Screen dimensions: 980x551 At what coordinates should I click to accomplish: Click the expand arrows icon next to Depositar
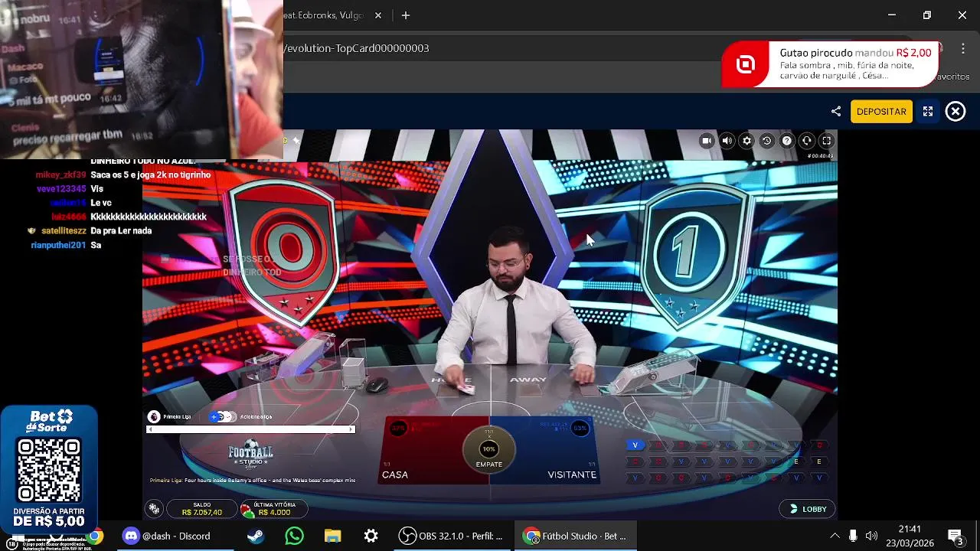928,112
